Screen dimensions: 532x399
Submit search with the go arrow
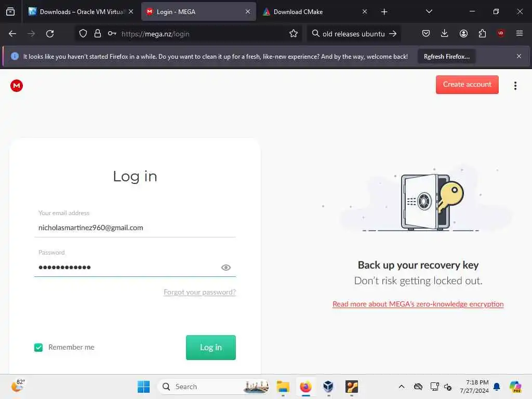pyautogui.click(x=393, y=34)
